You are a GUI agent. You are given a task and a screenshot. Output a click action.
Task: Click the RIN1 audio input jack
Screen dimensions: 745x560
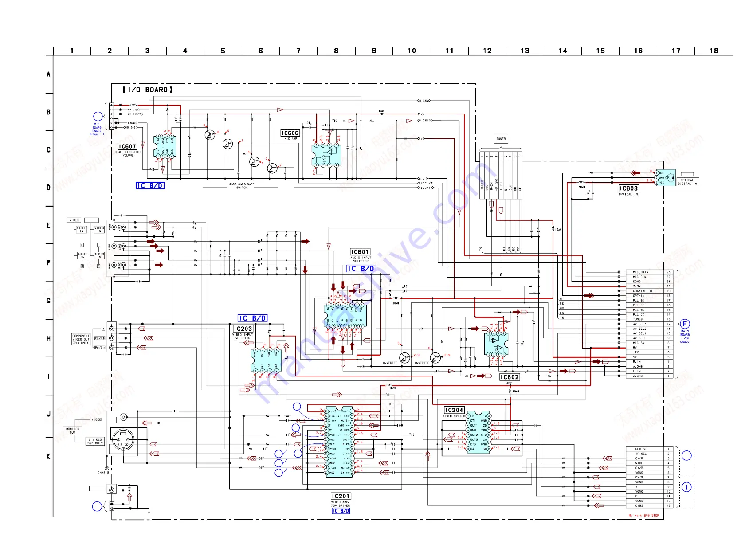[x=114, y=265]
